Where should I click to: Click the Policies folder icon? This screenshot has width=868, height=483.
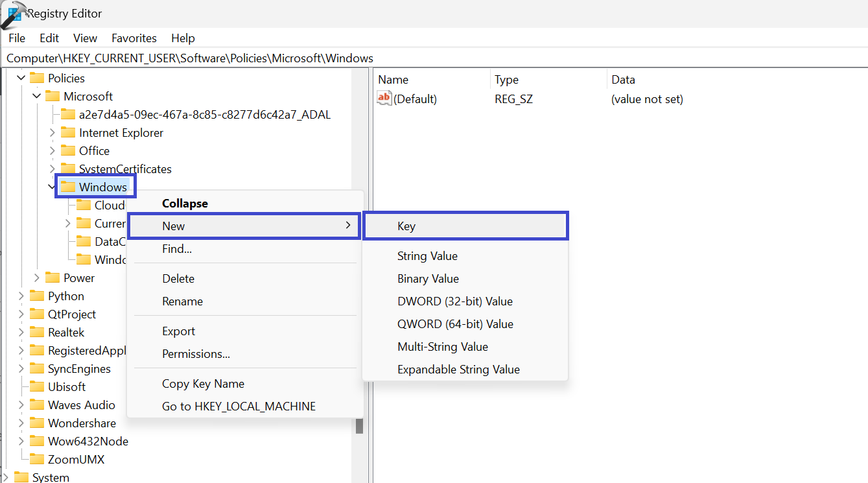pyautogui.click(x=37, y=78)
